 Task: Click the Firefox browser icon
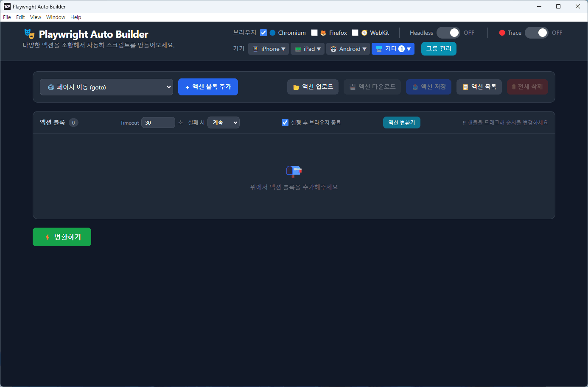pos(323,33)
